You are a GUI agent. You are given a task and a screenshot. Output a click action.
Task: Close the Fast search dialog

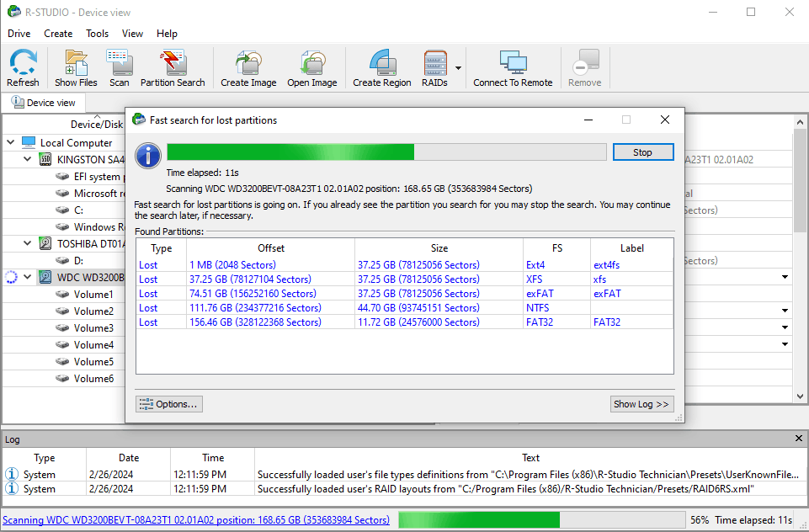(665, 120)
